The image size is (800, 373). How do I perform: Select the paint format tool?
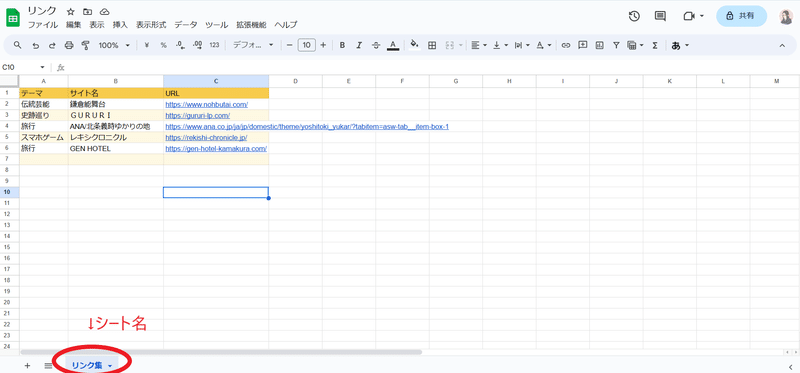coord(86,45)
